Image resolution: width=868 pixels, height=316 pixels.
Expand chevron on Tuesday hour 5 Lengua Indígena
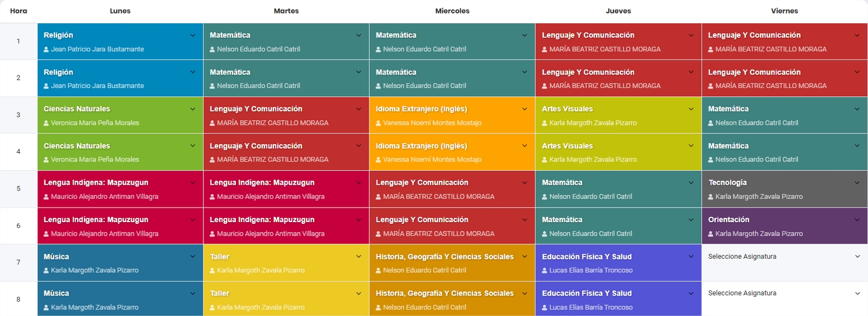click(359, 182)
